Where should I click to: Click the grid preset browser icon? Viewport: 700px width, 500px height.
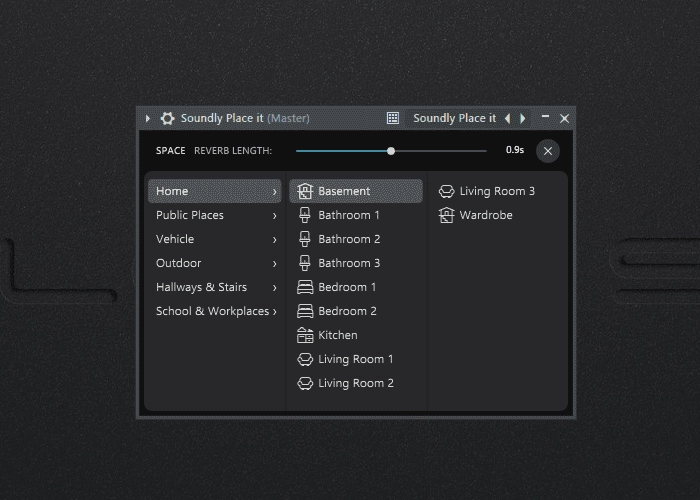tap(393, 118)
